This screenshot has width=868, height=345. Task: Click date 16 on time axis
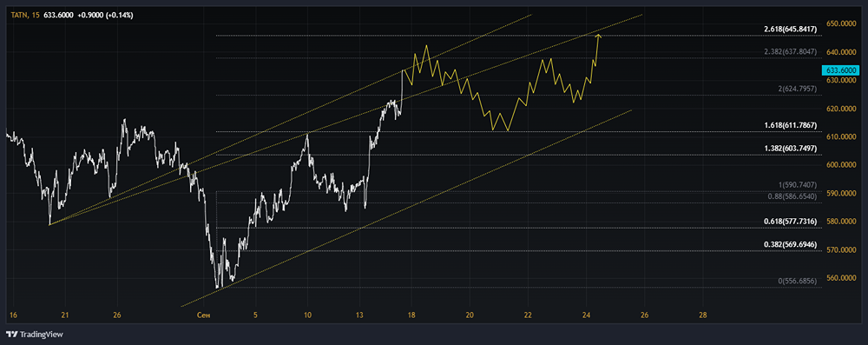pyautogui.click(x=13, y=315)
